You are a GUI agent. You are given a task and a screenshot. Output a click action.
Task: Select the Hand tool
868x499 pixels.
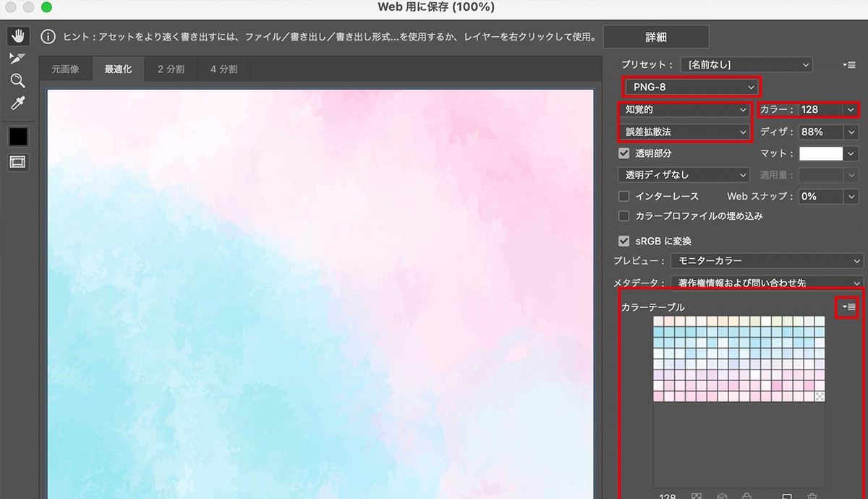point(17,35)
